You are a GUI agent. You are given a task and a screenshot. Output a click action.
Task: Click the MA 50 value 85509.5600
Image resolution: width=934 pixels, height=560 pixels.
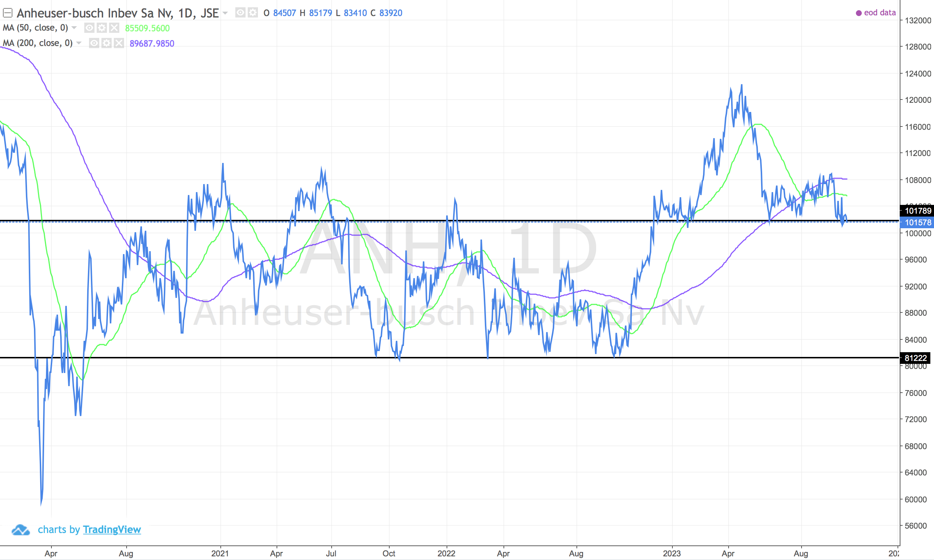147,28
